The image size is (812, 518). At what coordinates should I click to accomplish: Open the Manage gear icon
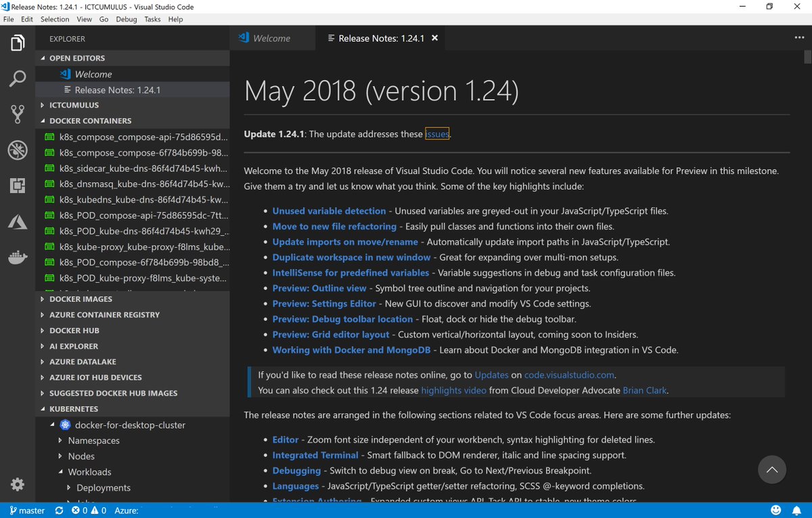coord(18,484)
